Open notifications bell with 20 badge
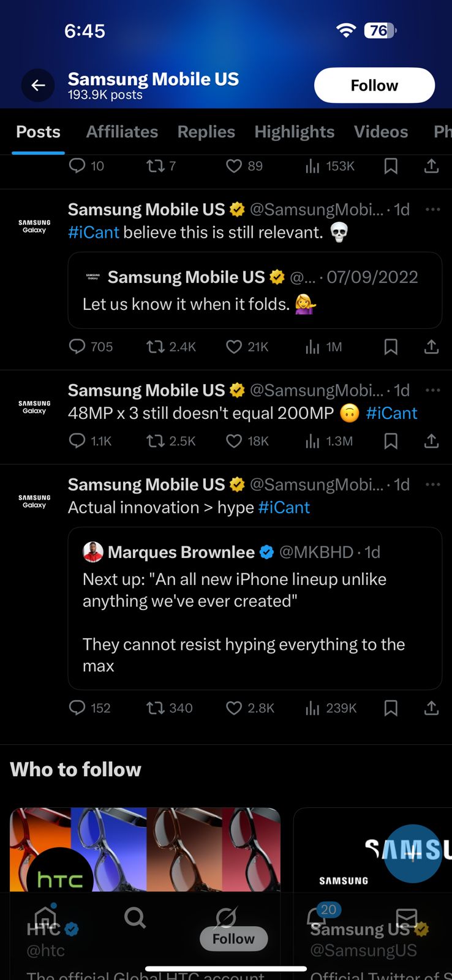452x980 pixels. point(317,918)
